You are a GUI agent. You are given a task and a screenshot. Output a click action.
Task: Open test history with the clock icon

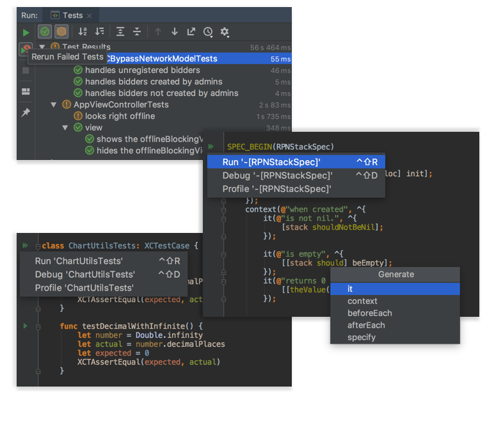click(208, 32)
